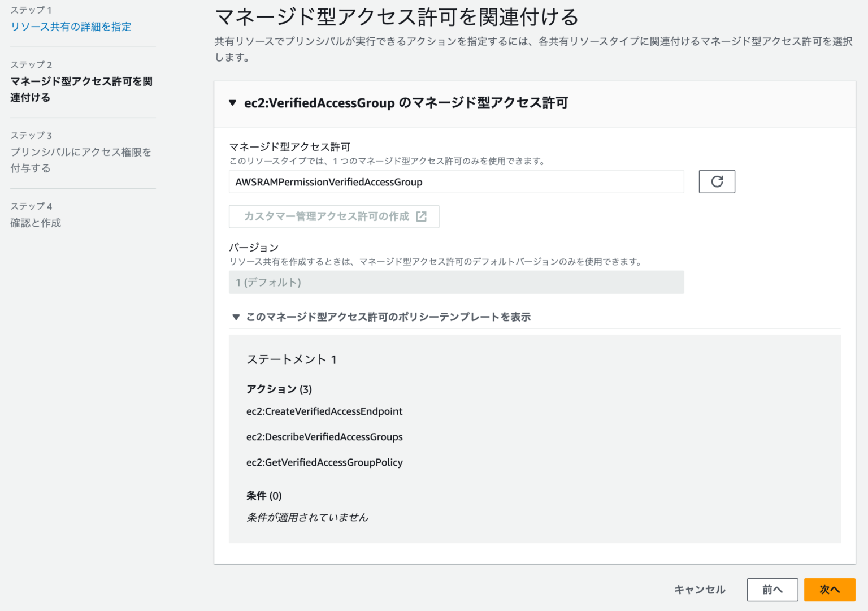Screen dimensions: 868x611
Task: Select step 2 マネージド型アクセス許可を関連付ける
Action: [x=81, y=89]
